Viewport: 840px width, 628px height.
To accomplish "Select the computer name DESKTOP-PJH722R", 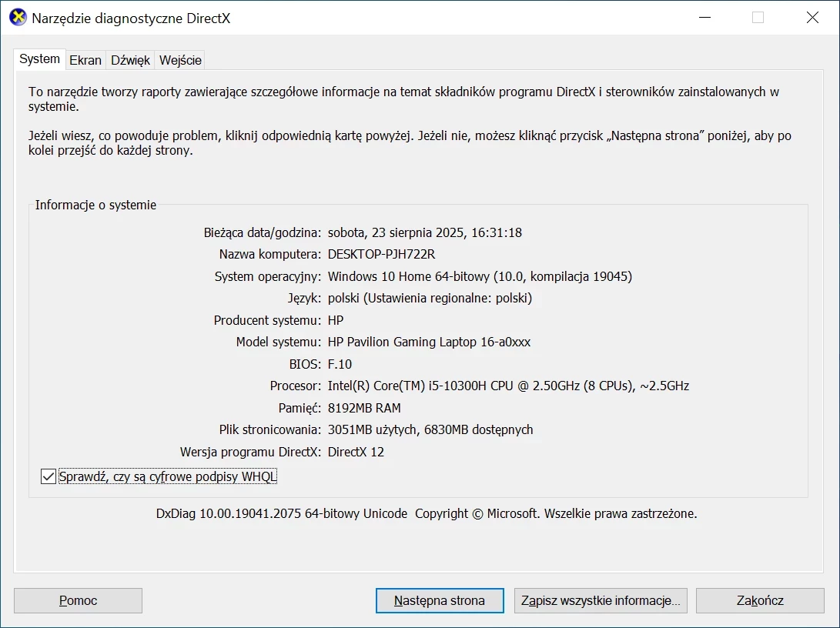I will pyautogui.click(x=381, y=254).
